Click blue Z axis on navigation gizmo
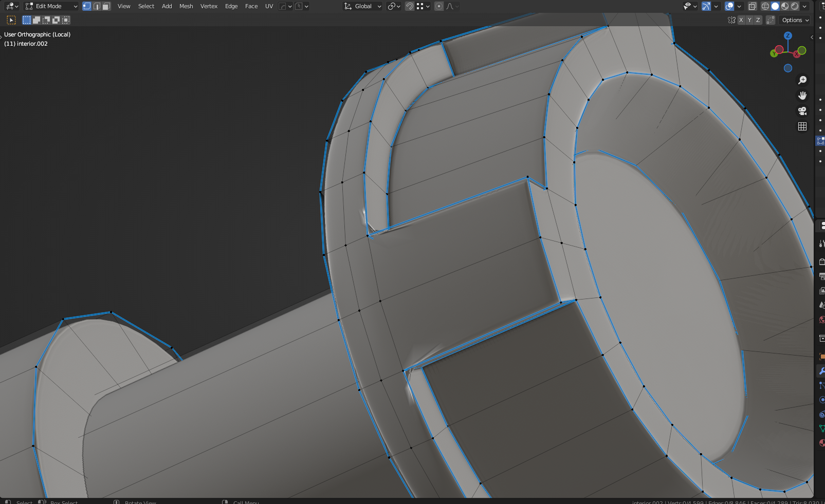The image size is (825, 504). pyautogui.click(x=788, y=35)
